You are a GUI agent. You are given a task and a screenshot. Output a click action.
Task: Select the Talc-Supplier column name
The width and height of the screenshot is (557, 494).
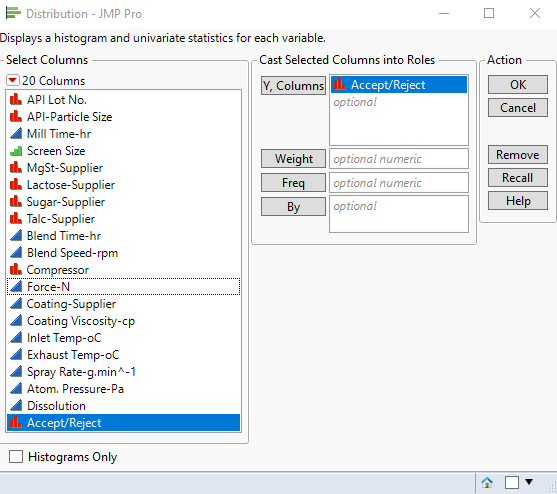pyautogui.click(x=61, y=219)
